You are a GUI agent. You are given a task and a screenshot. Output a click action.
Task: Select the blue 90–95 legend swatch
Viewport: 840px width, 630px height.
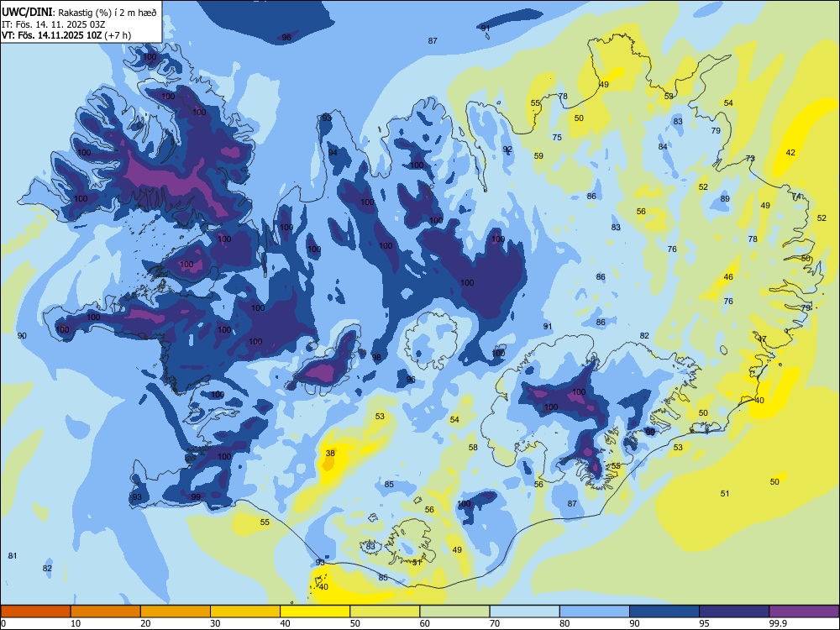(x=664, y=612)
